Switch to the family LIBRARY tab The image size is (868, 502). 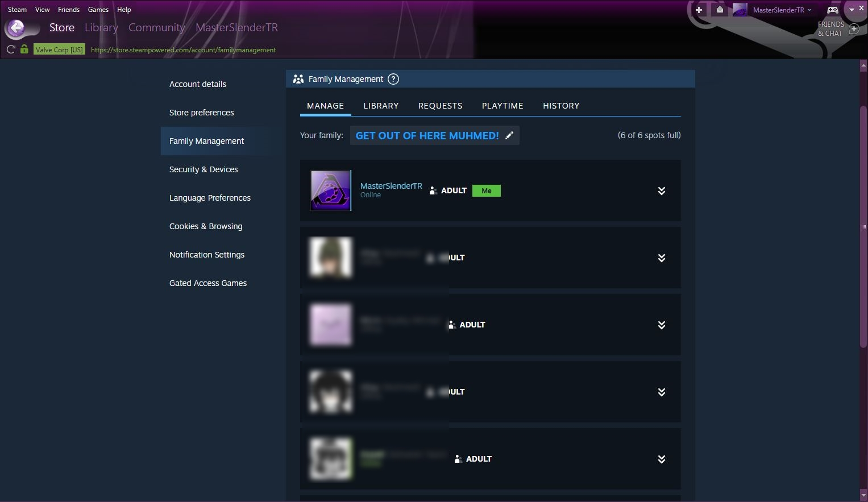coord(381,106)
